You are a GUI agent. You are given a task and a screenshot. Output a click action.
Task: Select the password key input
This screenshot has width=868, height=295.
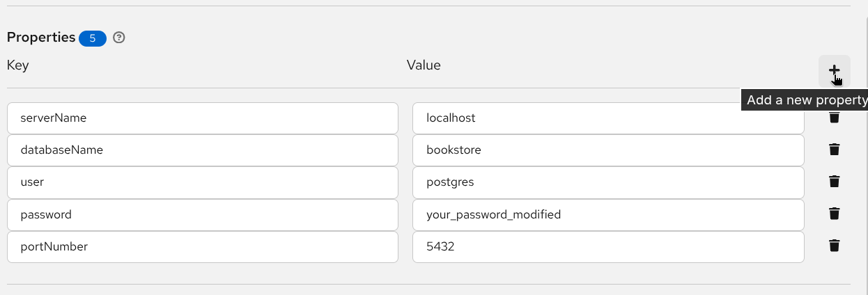click(x=202, y=215)
